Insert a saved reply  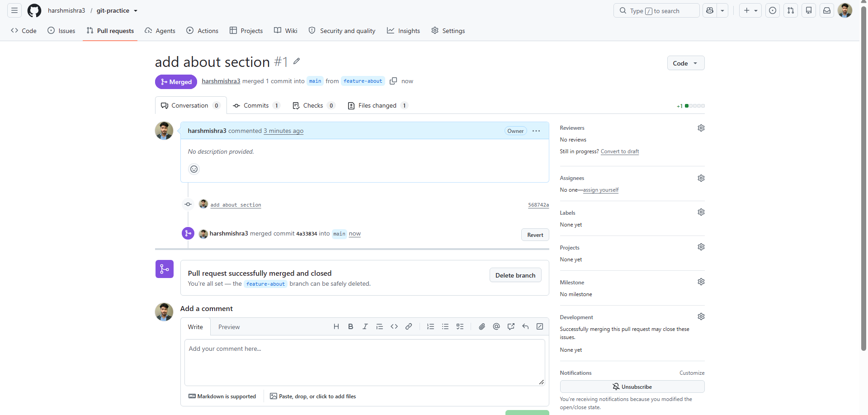click(x=525, y=326)
